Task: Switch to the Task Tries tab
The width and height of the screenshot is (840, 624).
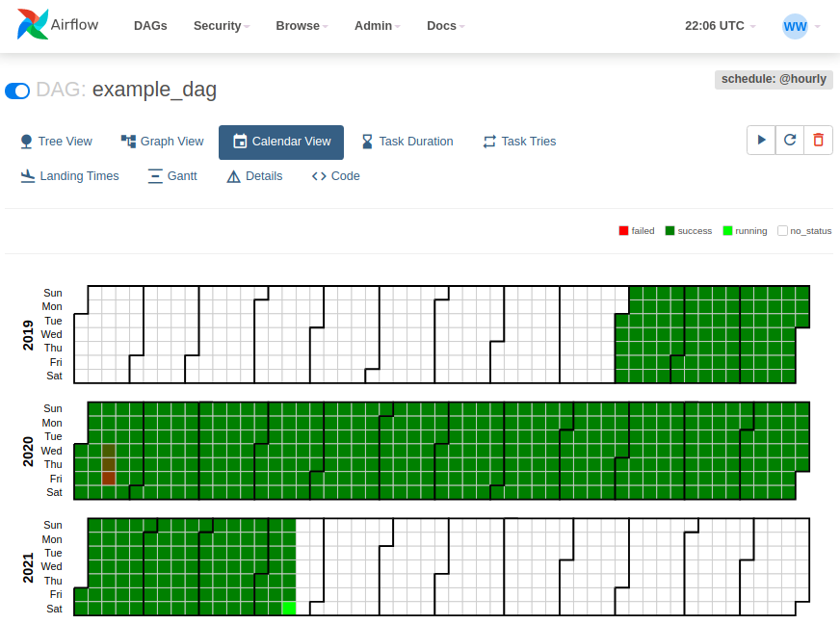Action: [x=519, y=142]
